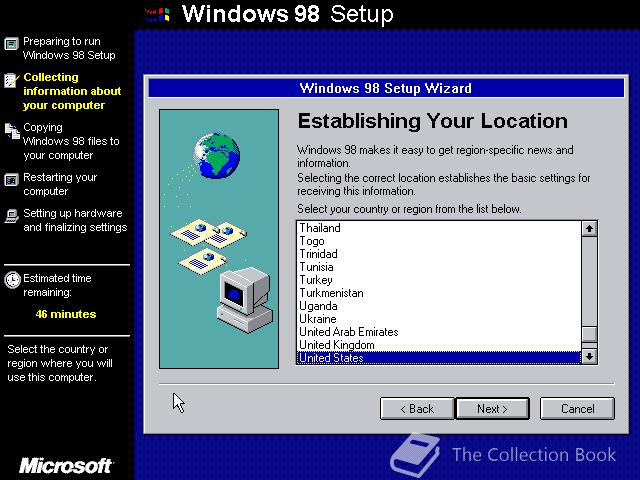Pick Uganda from the list
This screenshot has width=640, height=480.
tap(439, 306)
